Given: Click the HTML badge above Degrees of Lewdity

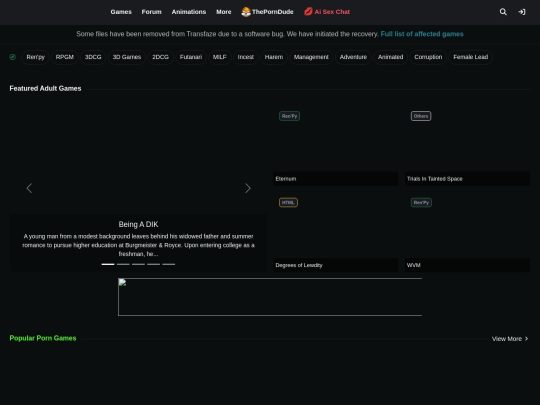Looking at the screenshot, I should tap(288, 202).
